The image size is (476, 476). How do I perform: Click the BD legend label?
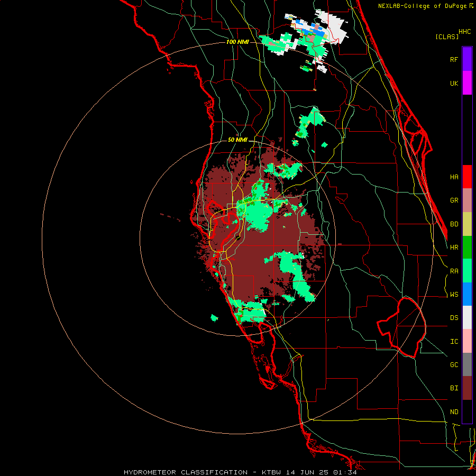pyautogui.click(x=454, y=224)
